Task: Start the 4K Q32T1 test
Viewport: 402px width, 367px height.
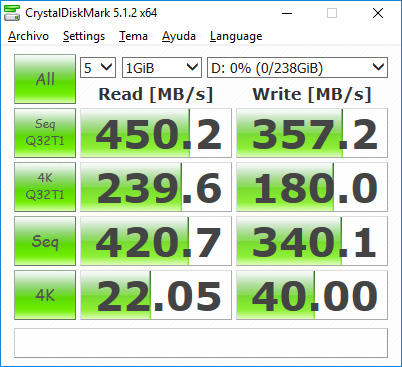Action: pos(45,187)
